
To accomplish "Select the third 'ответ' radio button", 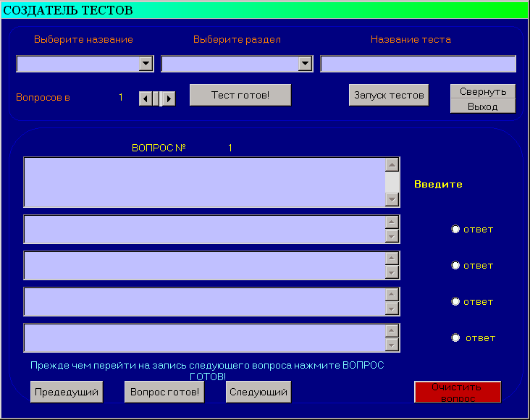I will 455,302.
